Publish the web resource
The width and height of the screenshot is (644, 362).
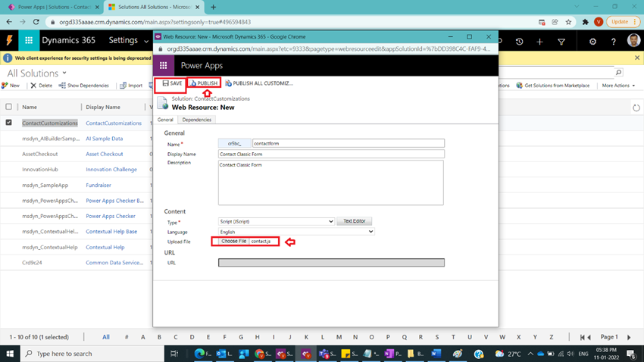point(204,83)
